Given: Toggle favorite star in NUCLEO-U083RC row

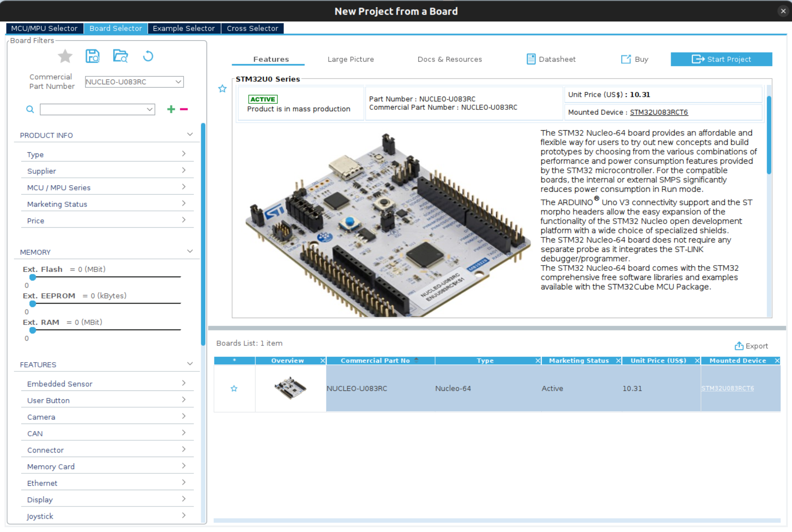Looking at the screenshot, I should (x=234, y=389).
